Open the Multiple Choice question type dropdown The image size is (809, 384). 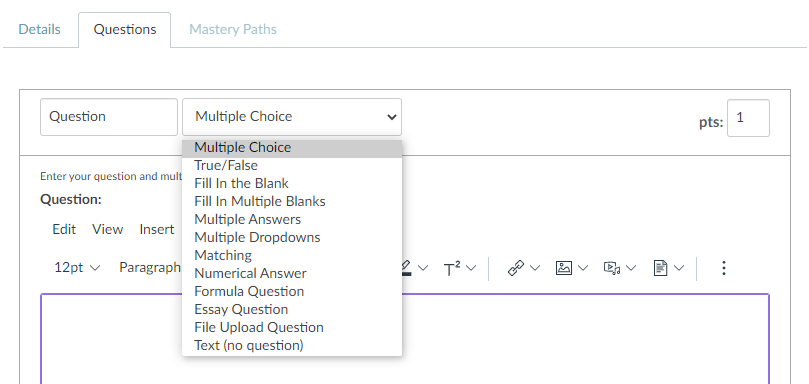[x=292, y=117]
